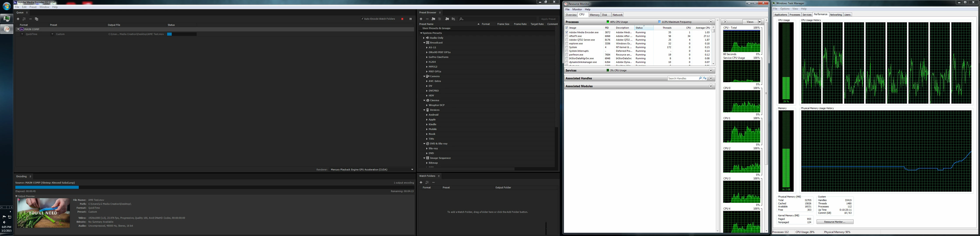Open the Renderer dropdown for Mercury Playback Engine
The height and width of the screenshot is (236, 980).
click(x=412, y=170)
